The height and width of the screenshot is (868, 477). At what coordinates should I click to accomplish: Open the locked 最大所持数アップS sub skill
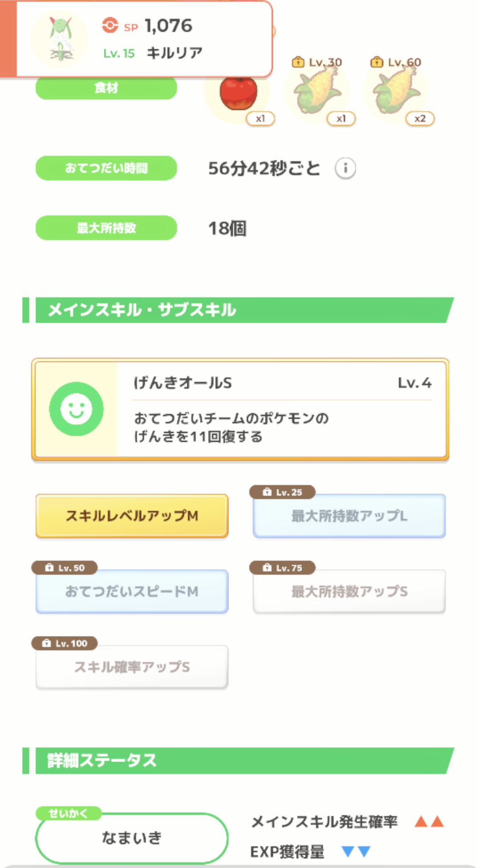click(349, 591)
